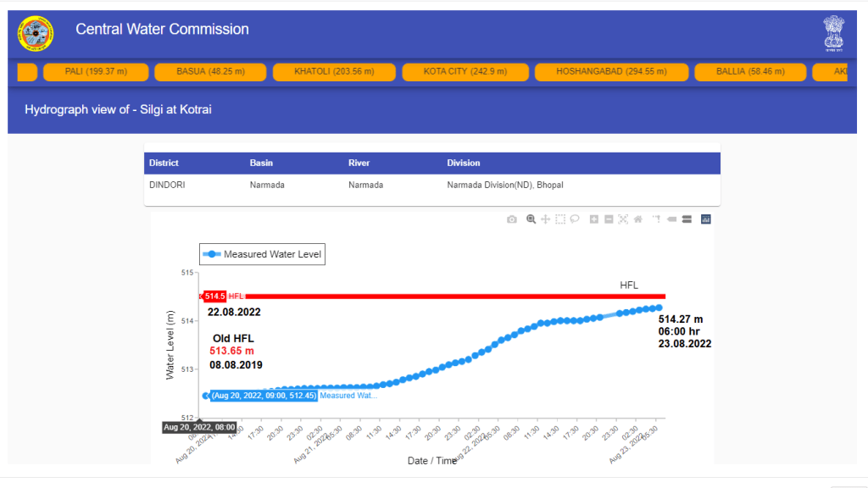
Task: Click the PALI (199.37 m) station chip
Action: tap(96, 72)
